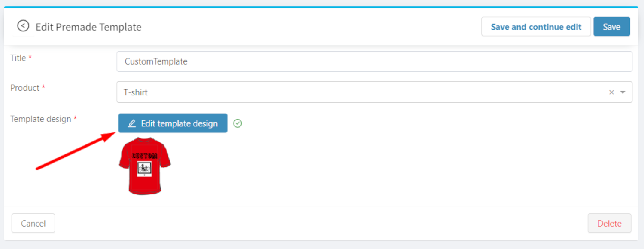Select the red T-shirt preview thumbnail
Viewport: 644px width, 249px height.
[145, 166]
